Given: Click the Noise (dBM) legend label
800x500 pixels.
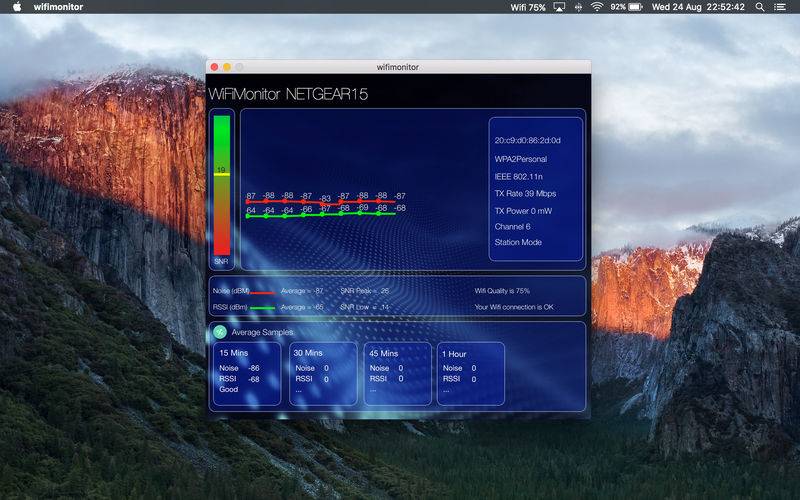Looking at the screenshot, I should [x=231, y=291].
